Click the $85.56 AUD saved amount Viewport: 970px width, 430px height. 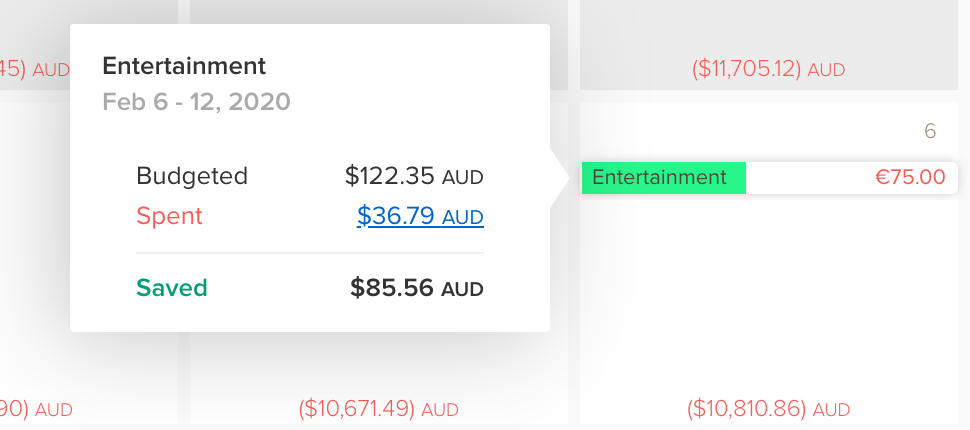tap(416, 289)
